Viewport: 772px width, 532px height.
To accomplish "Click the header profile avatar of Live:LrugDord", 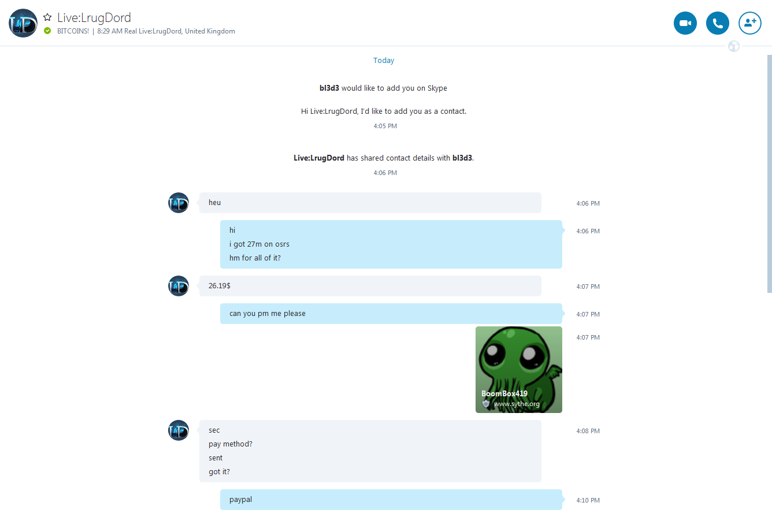I will (x=23, y=23).
